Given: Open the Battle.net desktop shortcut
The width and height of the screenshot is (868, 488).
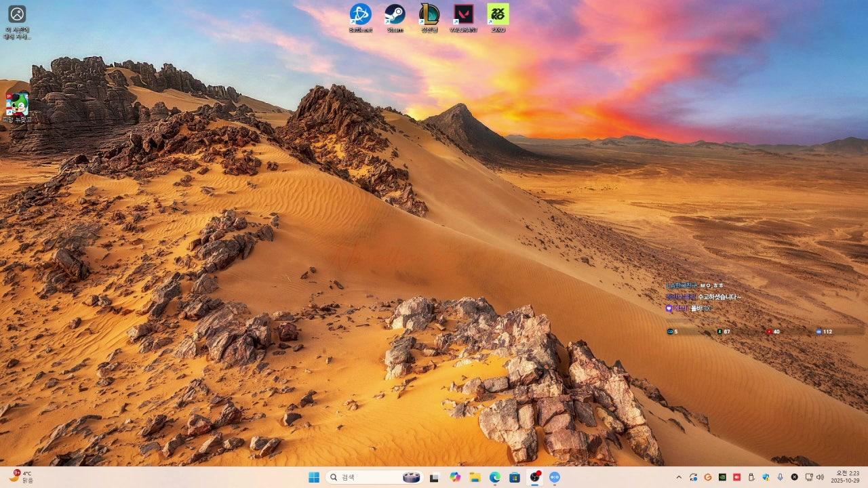Looking at the screenshot, I should 360,14.
